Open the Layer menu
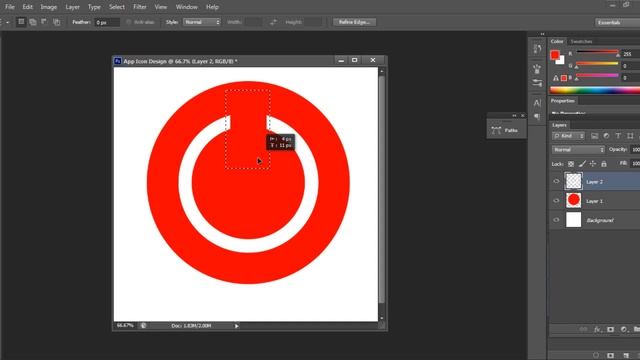640x360 pixels. click(x=73, y=7)
